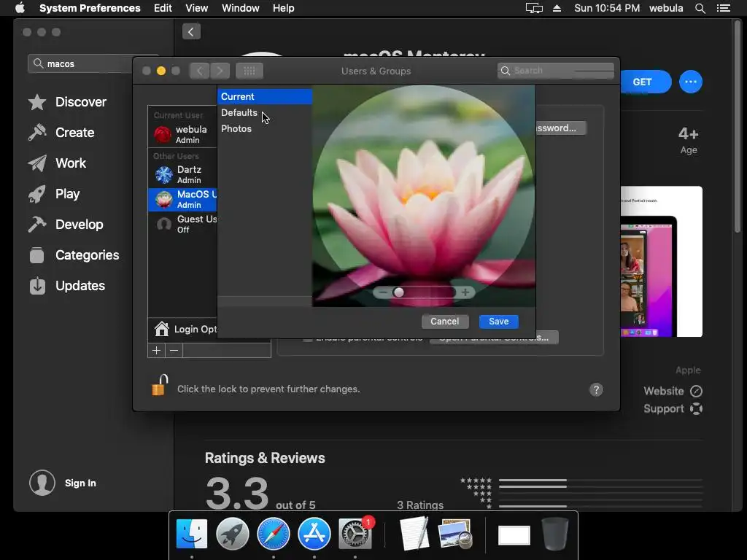Open System Preferences from the Dock
The height and width of the screenshot is (560, 747).
point(355,534)
